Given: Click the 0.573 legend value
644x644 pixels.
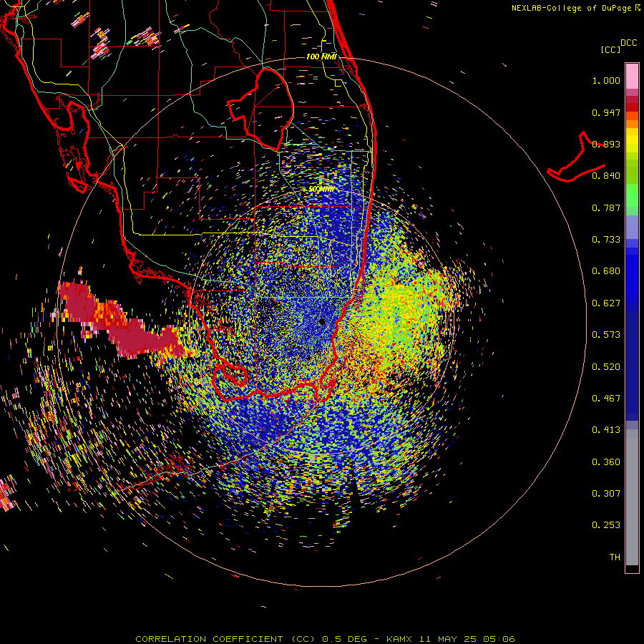Looking at the screenshot, I should tap(606, 335).
